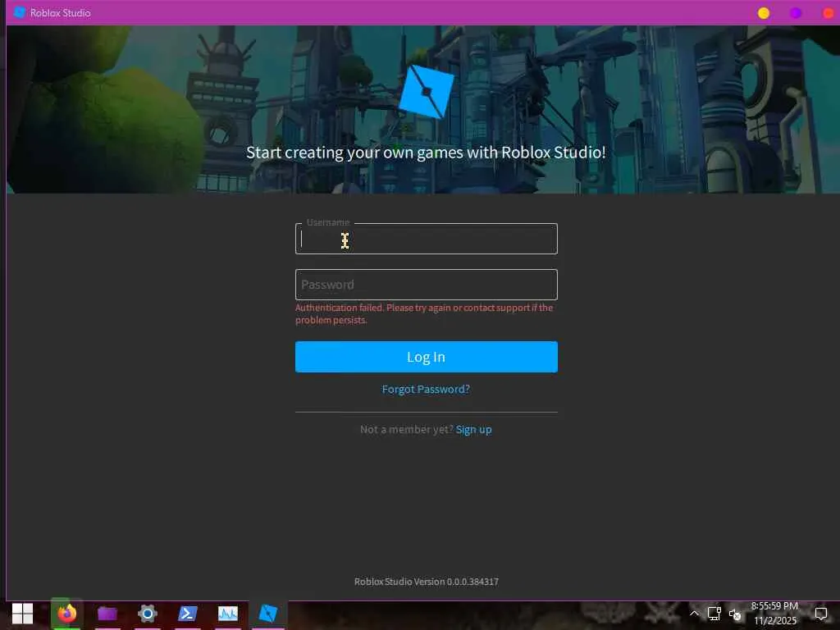840x630 pixels.
Task: Open the Forgot Password? link
Action: click(x=426, y=389)
